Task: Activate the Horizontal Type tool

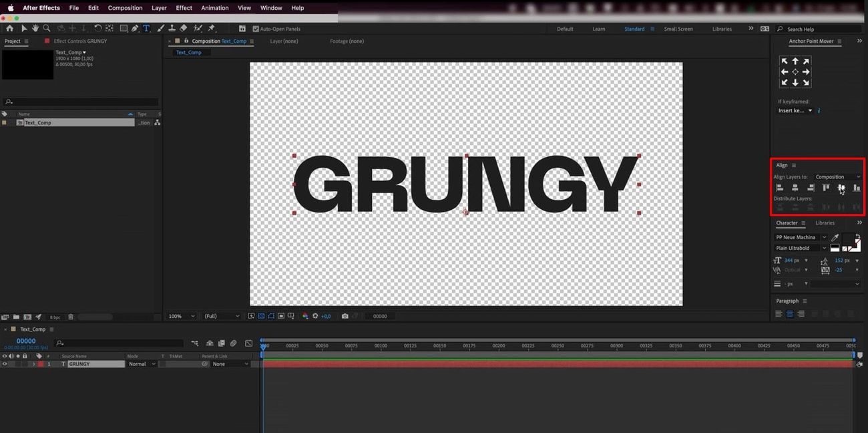Action: coord(146,29)
